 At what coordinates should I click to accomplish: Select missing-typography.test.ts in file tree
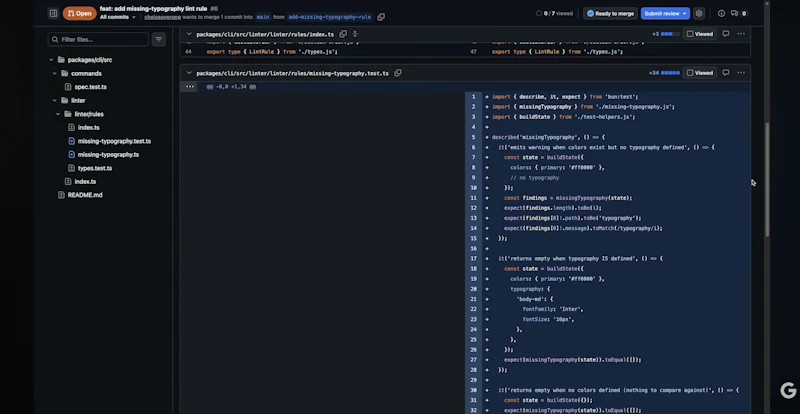(x=114, y=141)
